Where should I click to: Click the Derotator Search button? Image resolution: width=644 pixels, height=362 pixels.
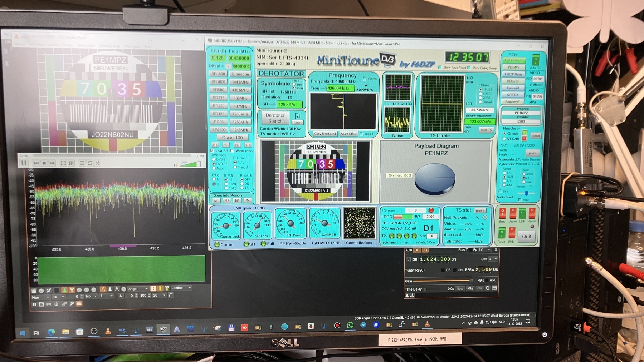click(x=275, y=118)
